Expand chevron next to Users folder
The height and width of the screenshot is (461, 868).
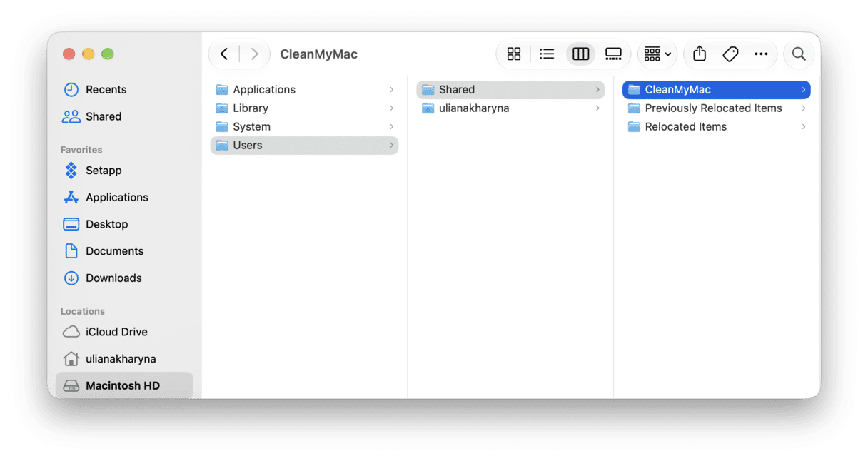pyautogui.click(x=391, y=146)
